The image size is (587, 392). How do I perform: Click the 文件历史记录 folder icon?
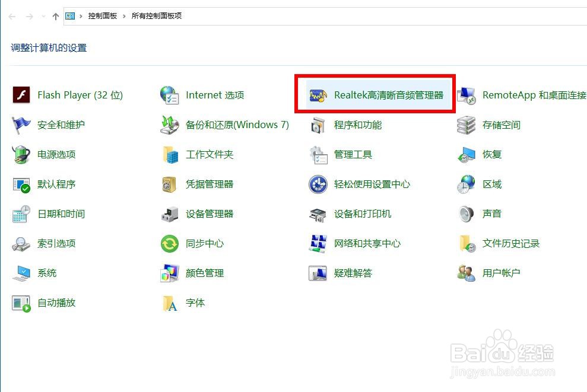(467, 244)
